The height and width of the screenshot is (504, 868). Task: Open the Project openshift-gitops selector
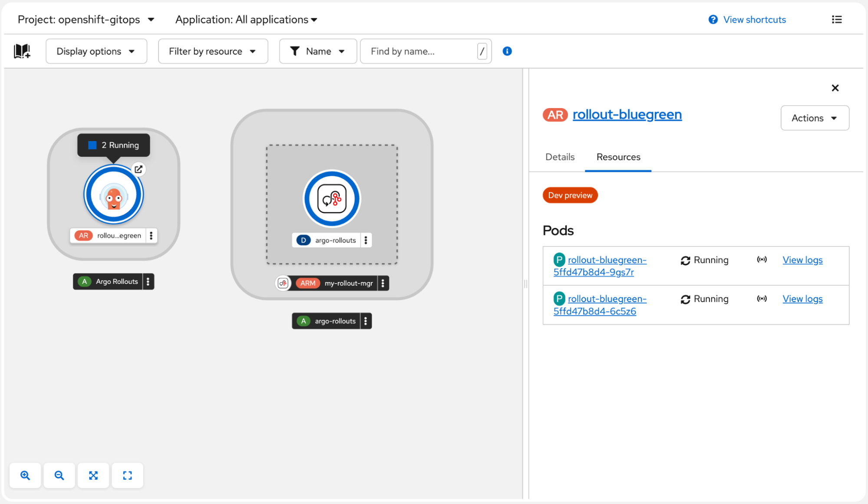point(86,20)
